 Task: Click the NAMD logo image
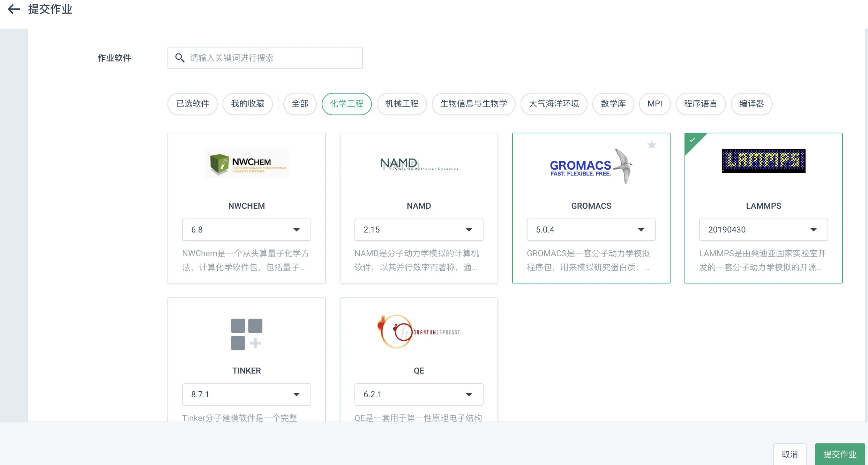tap(419, 164)
